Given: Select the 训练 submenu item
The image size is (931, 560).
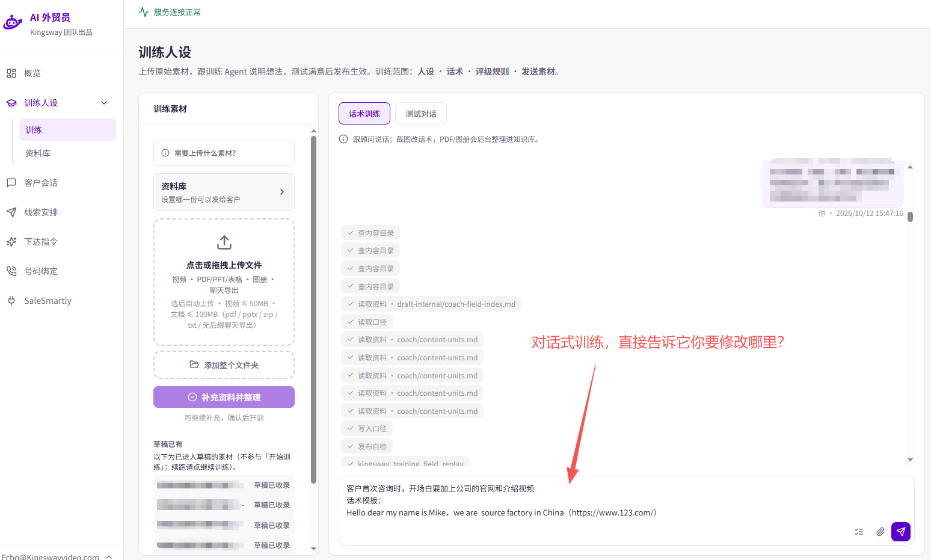Looking at the screenshot, I should (x=67, y=130).
